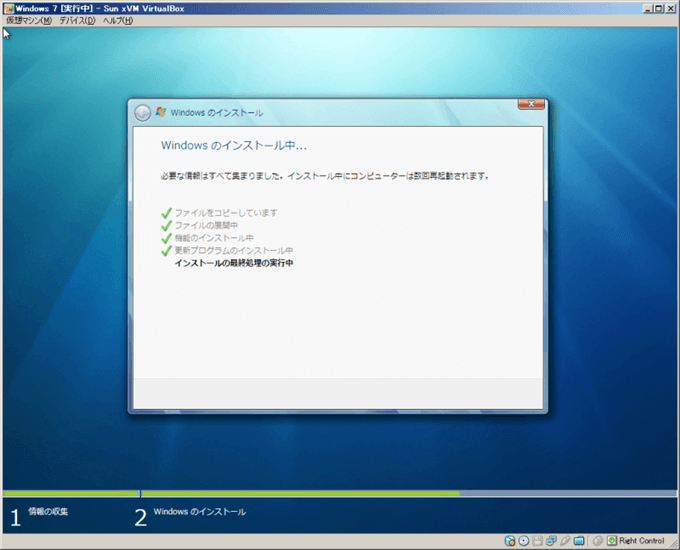Maximize the VirtualBox window
The image size is (680, 550).
pyautogui.click(x=659, y=7)
